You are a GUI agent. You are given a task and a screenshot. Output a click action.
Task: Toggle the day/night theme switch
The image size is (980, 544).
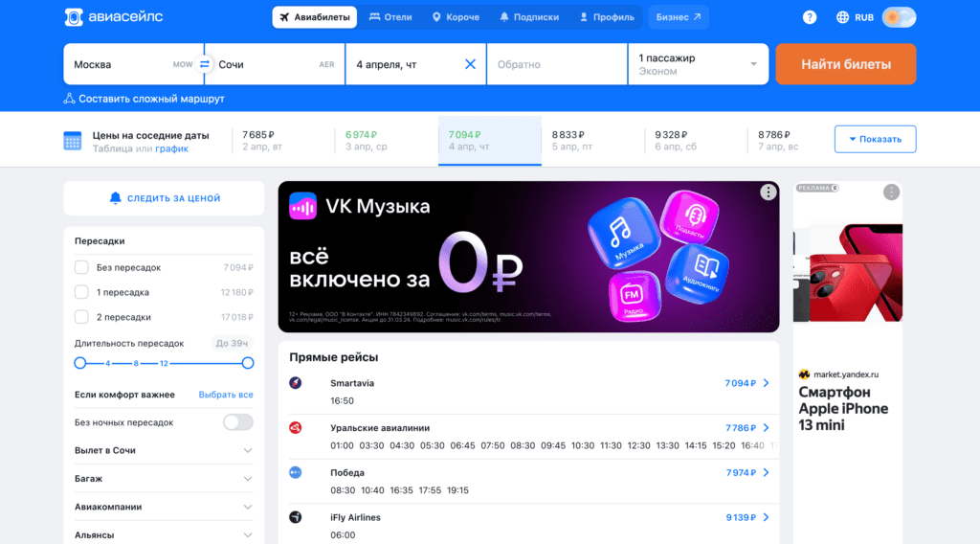pyautogui.click(x=899, y=17)
